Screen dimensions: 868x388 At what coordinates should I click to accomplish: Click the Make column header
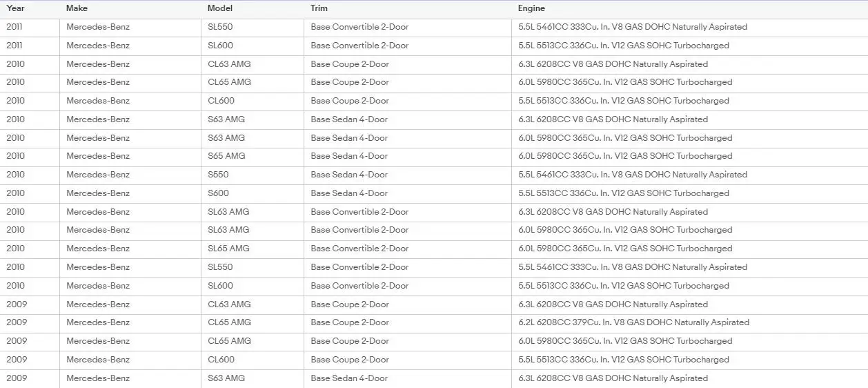coord(130,9)
